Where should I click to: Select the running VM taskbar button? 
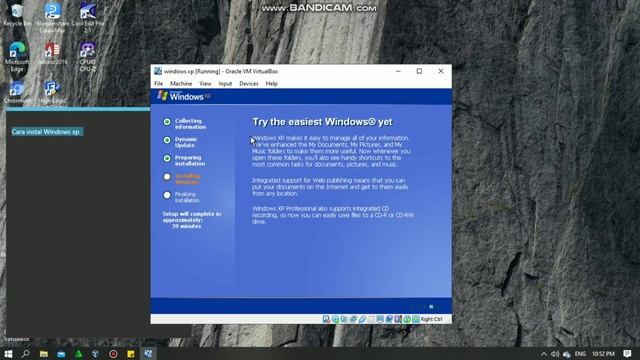[148, 354]
